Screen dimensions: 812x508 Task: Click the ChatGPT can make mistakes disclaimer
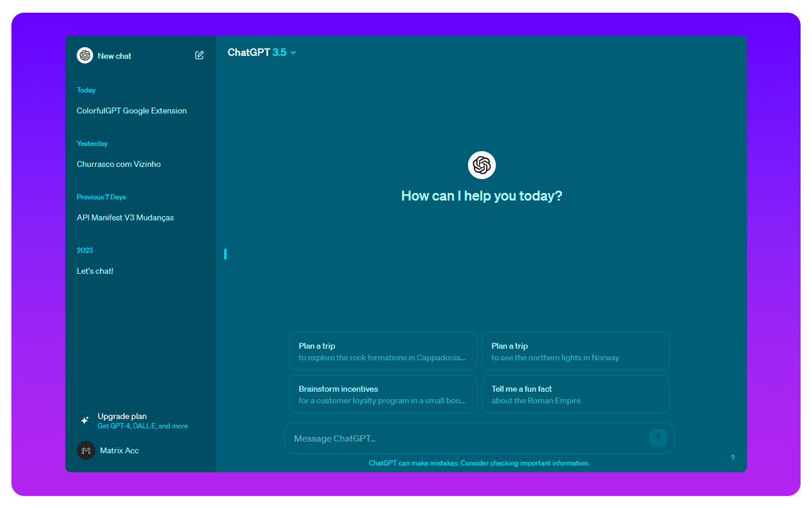(x=479, y=463)
